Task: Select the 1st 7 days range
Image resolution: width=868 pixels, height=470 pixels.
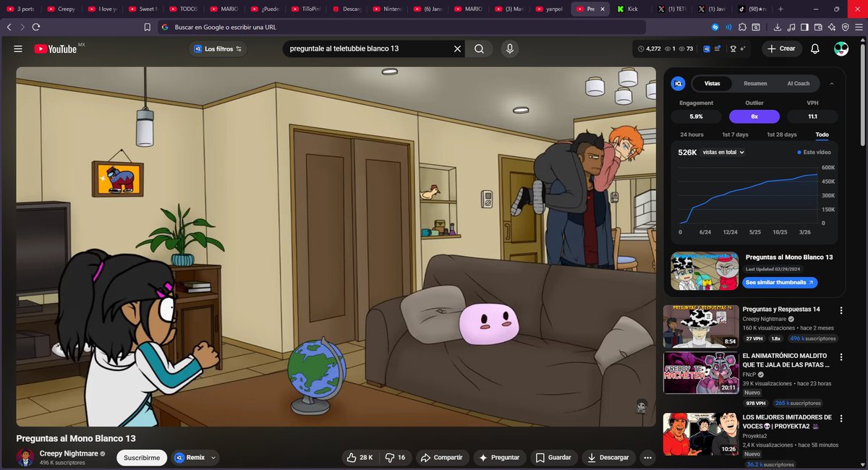Action: pyautogui.click(x=735, y=134)
